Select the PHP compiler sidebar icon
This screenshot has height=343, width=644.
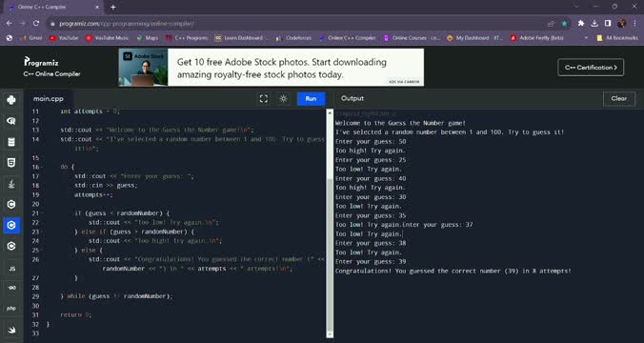point(11,308)
